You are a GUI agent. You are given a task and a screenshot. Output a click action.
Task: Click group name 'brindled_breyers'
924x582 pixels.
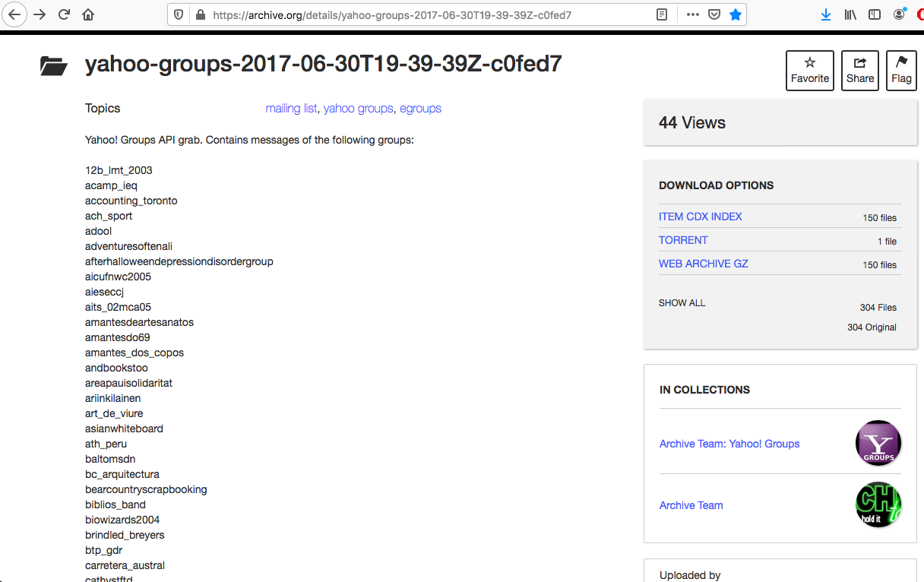(x=125, y=535)
